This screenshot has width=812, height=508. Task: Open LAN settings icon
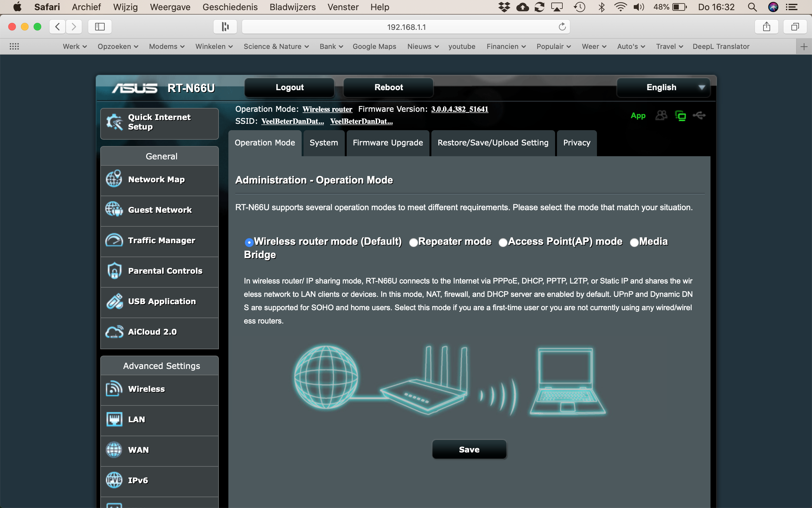point(114,419)
